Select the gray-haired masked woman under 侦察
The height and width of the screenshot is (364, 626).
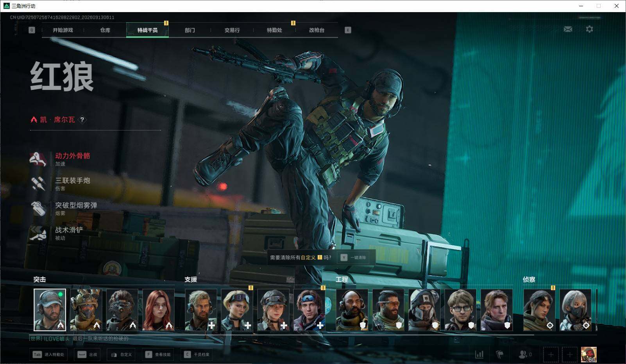(x=576, y=310)
